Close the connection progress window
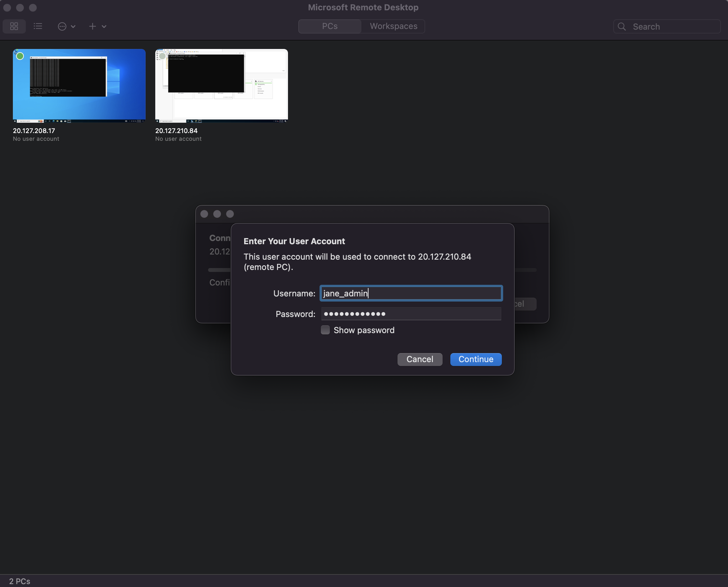This screenshot has height=587, width=728. coord(204,214)
